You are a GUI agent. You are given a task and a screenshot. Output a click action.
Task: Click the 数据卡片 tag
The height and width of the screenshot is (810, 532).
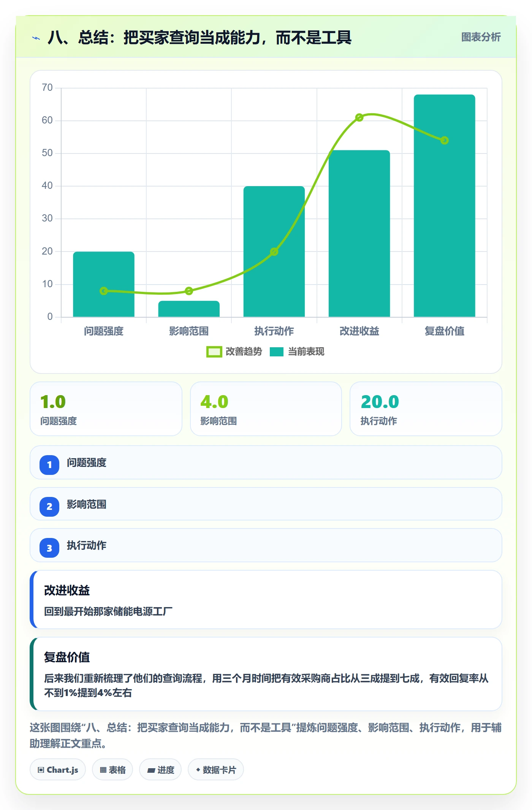click(x=216, y=770)
